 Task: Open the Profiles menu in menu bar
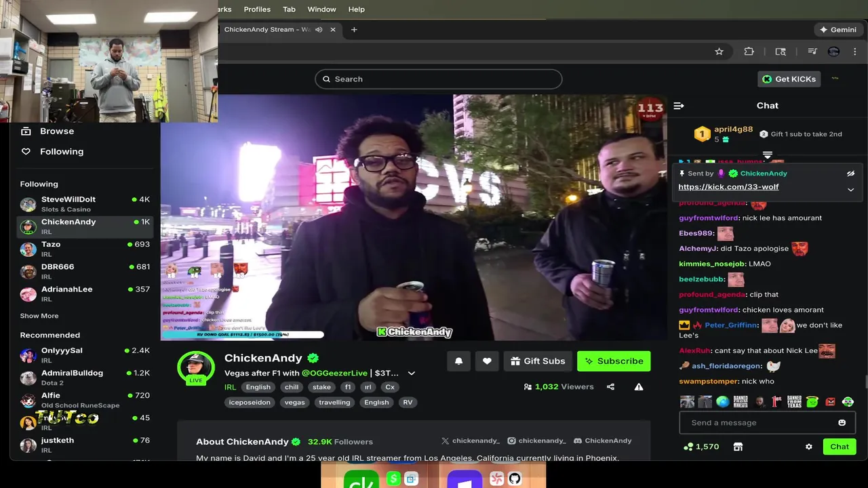257,9
